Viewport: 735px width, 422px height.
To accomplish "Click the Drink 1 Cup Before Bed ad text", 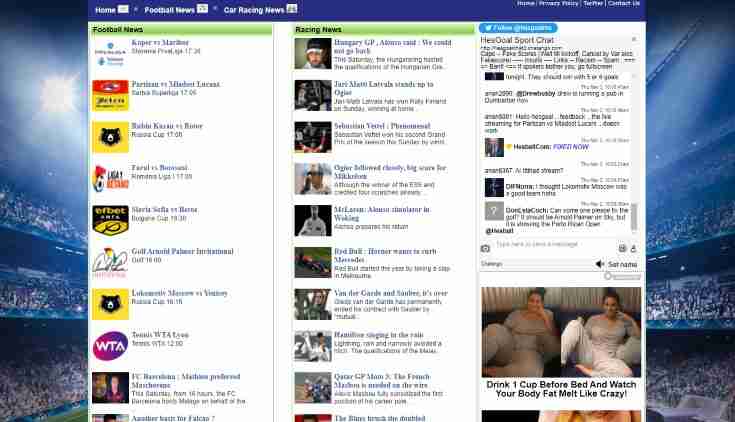I will 561,389.
